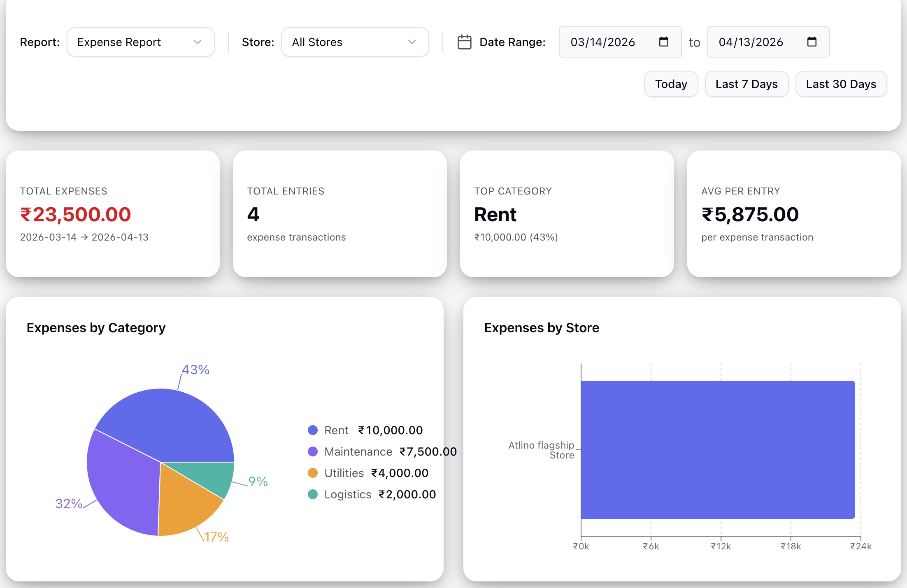Click the Expenses by Category chart title

(x=96, y=327)
